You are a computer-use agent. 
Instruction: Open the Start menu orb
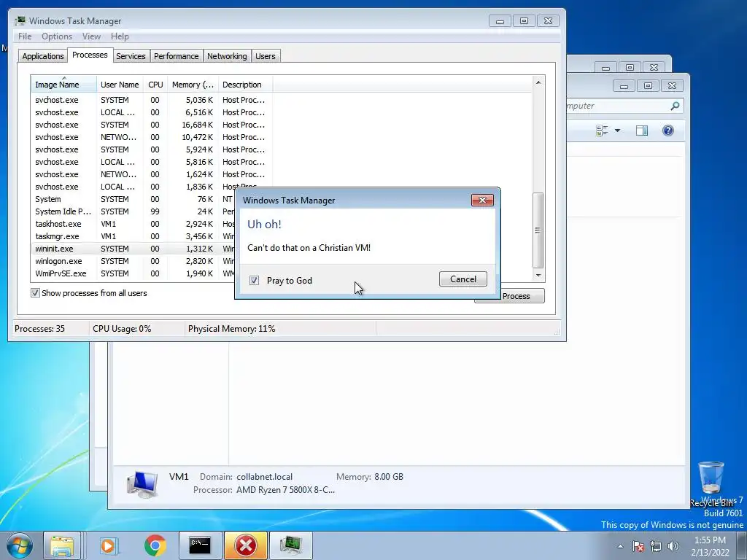point(20,545)
